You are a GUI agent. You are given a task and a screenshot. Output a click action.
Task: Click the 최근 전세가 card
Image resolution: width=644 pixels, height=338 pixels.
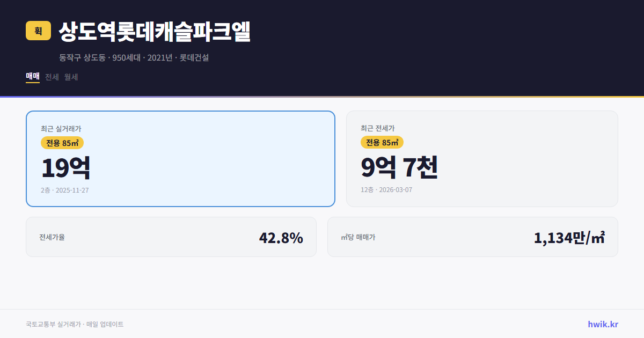click(x=482, y=158)
